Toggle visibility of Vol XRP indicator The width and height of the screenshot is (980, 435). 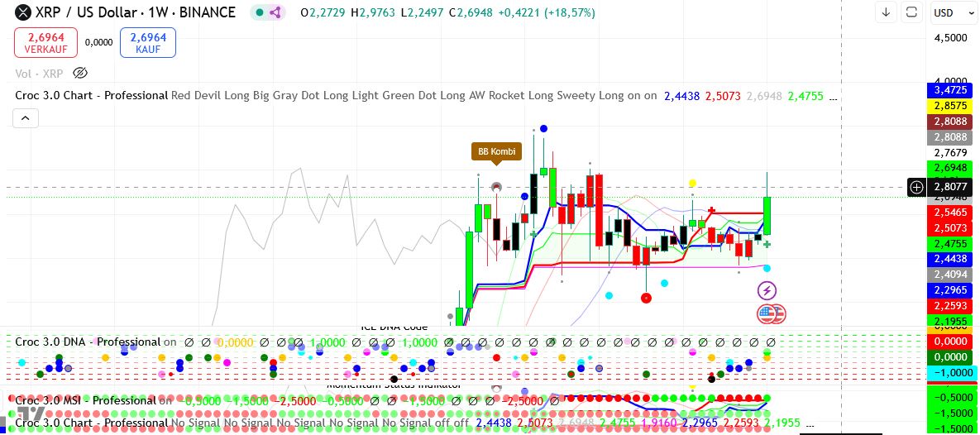click(x=80, y=73)
